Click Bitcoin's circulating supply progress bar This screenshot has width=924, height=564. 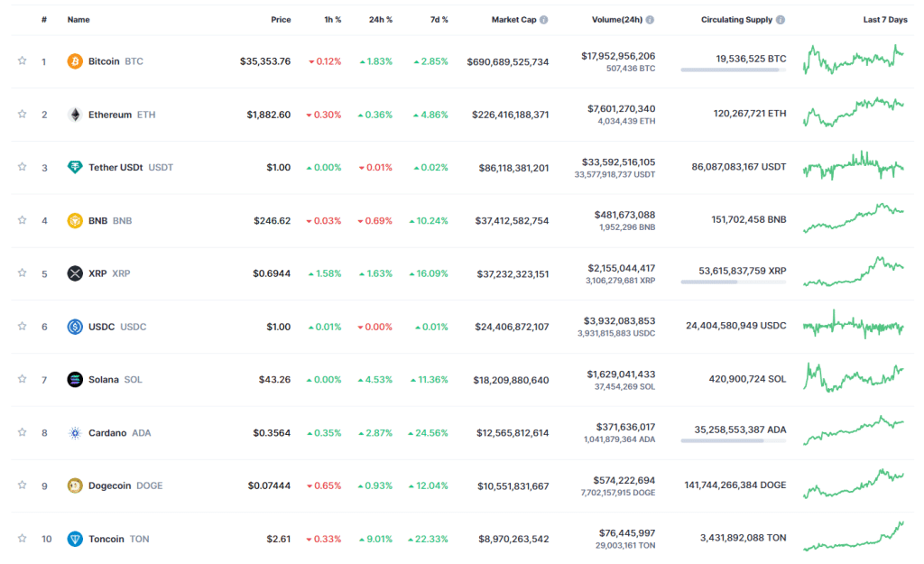point(733,70)
